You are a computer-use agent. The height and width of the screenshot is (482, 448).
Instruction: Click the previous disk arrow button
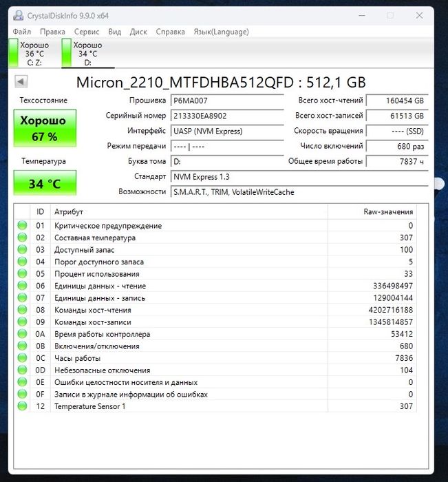[x=21, y=82]
